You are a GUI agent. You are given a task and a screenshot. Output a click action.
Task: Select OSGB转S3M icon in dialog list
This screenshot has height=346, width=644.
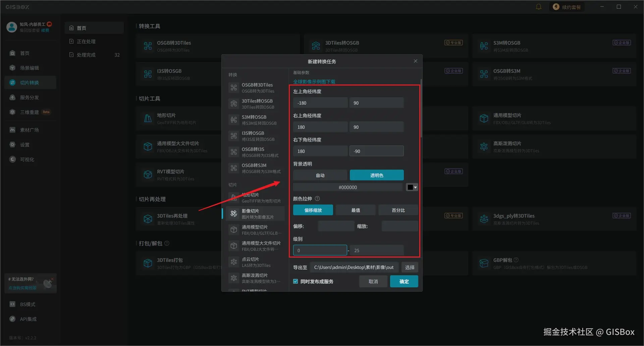point(234,168)
